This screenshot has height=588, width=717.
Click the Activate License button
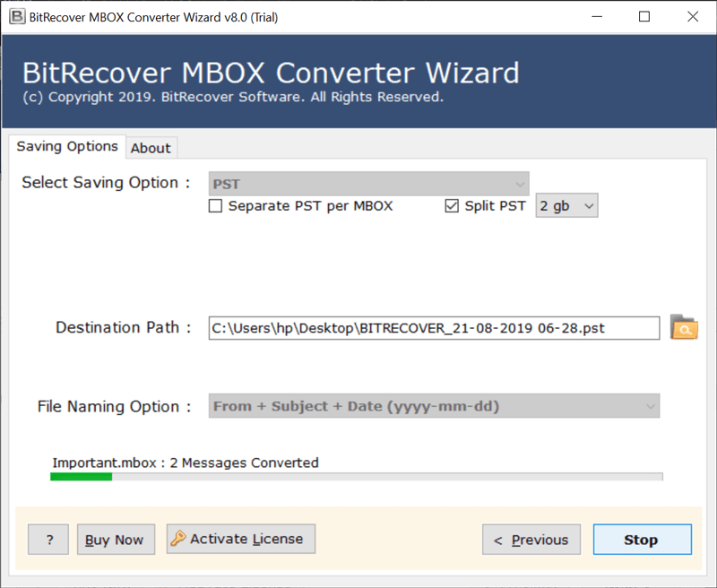(241, 539)
